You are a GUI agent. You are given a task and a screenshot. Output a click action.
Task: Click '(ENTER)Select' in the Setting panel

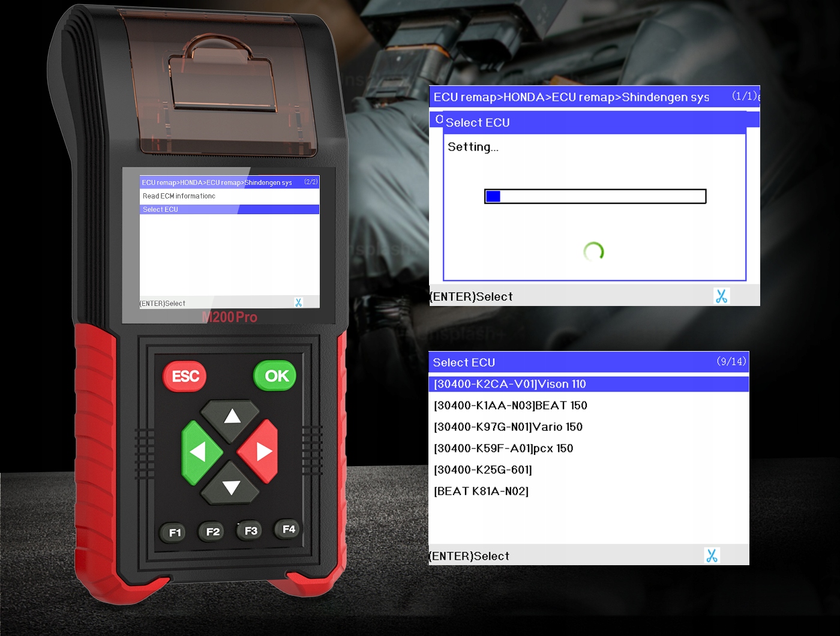pyautogui.click(x=471, y=296)
